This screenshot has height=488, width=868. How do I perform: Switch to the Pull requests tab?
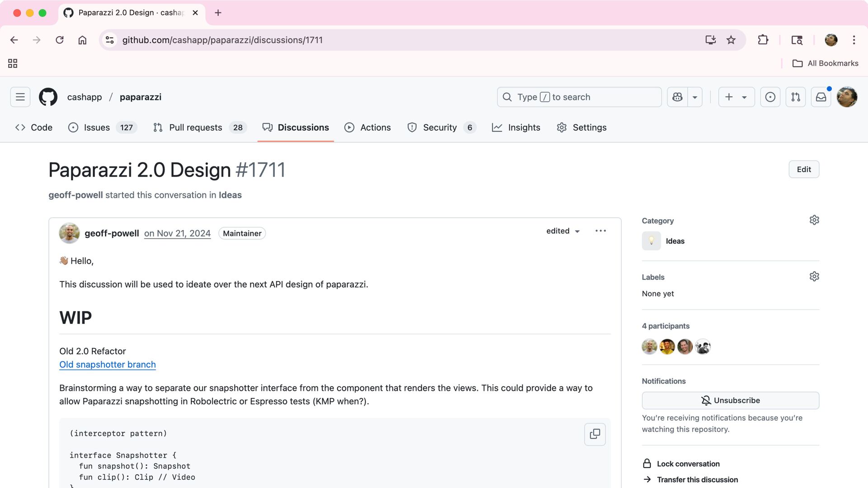[200, 127]
